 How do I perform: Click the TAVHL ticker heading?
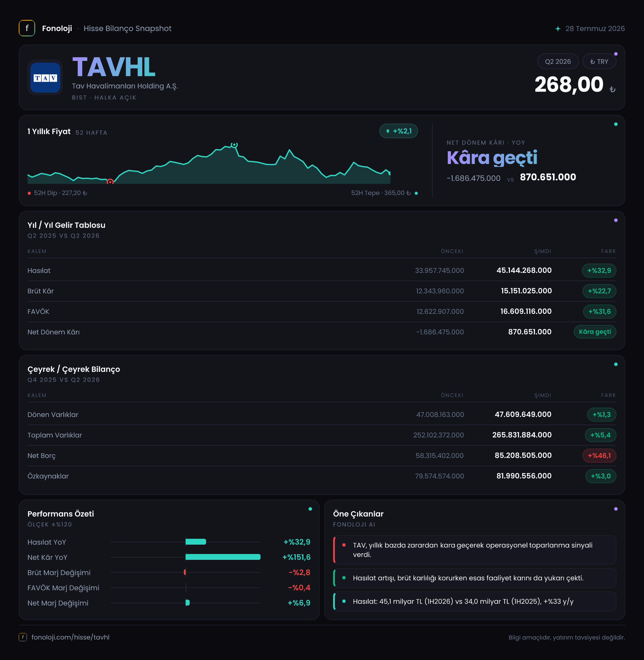114,67
